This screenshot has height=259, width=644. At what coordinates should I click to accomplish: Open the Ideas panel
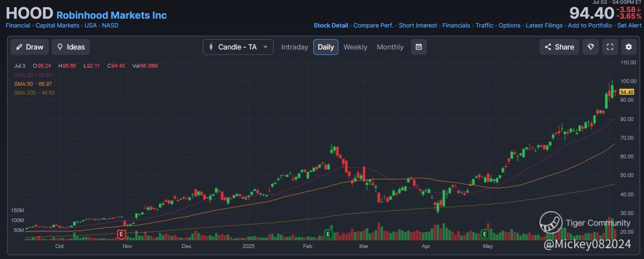71,47
